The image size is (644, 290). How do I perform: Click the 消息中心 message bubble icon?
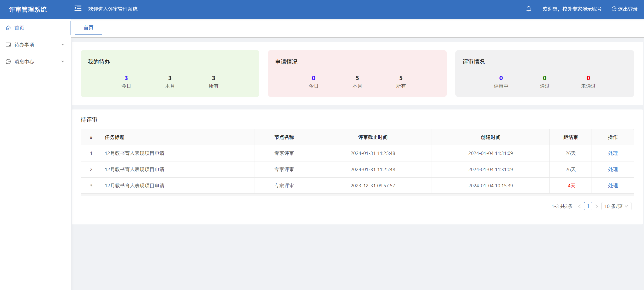click(x=8, y=62)
